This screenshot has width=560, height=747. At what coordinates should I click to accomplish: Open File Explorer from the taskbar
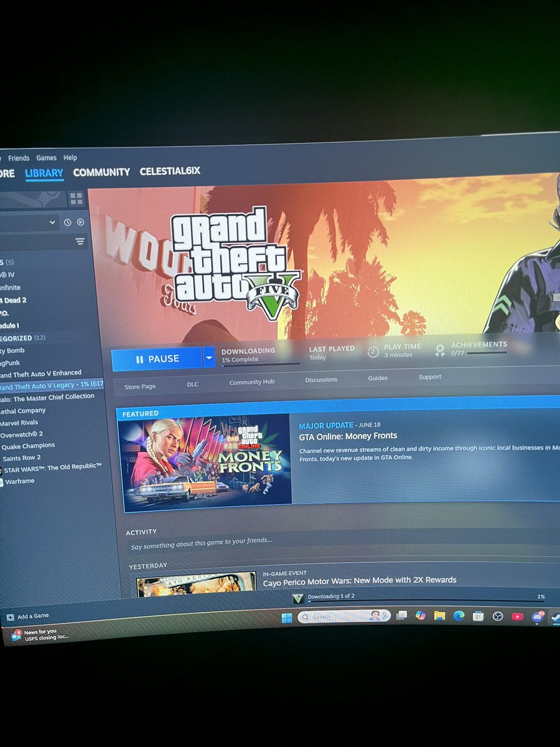(x=439, y=616)
